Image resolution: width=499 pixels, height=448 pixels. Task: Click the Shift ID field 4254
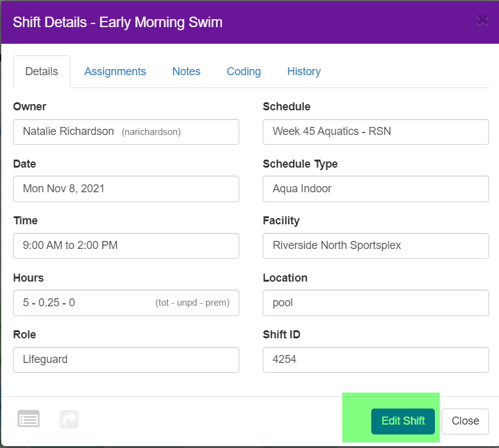(x=376, y=360)
